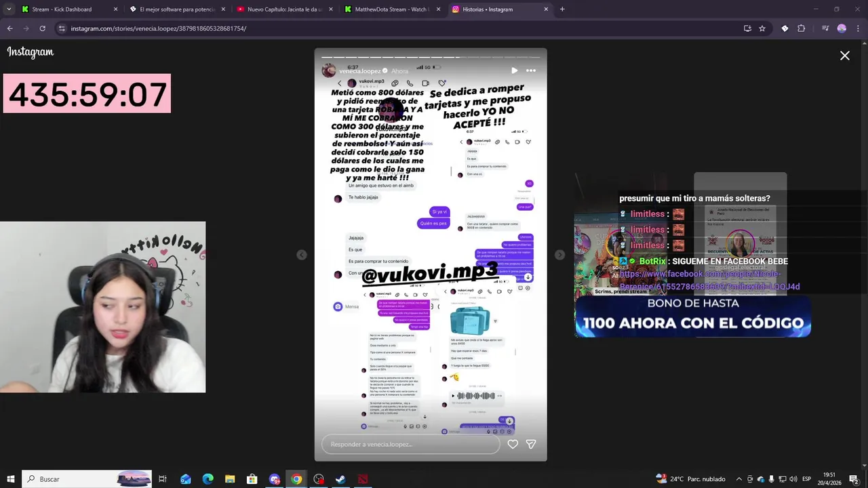Open Microsoft Store from the taskbar

click(x=252, y=479)
